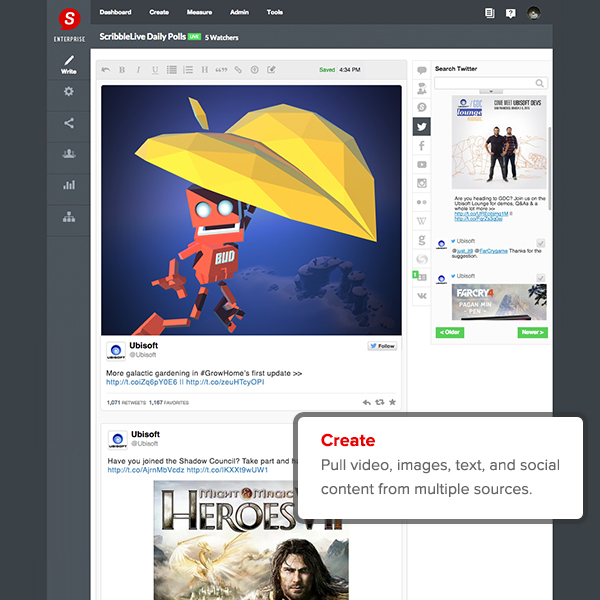Click the Older results button
Screen dimensions: 600x600
click(x=450, y=332)
